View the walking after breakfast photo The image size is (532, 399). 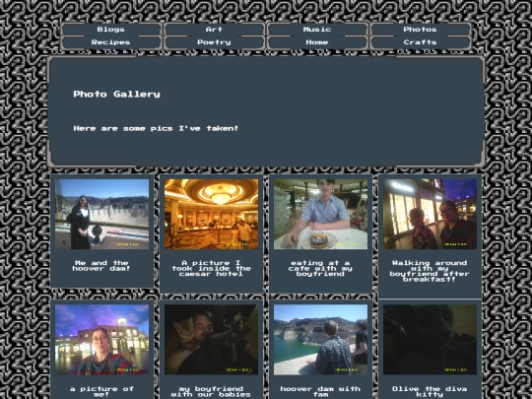click(430, 214)
